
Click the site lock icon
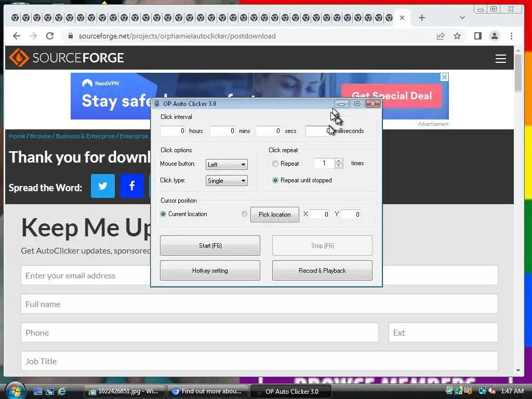(x=71, y=36)
